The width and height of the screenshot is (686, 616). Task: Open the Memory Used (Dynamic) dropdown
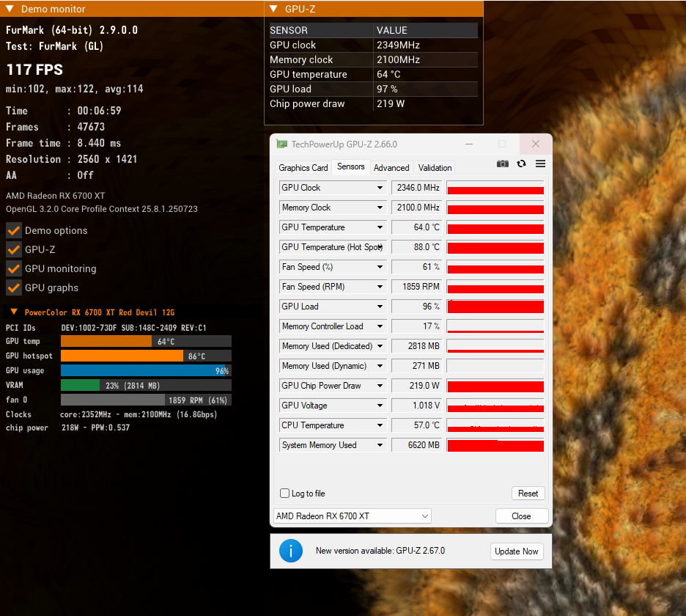pos(380,366)
